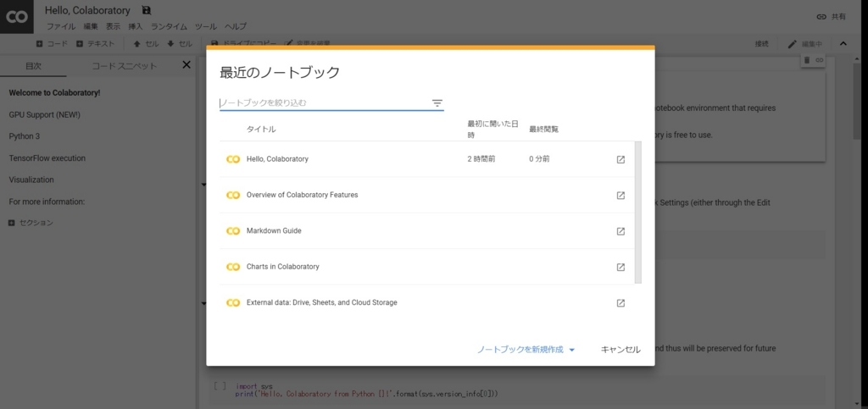Click the 最終閲覧 column header

point(543,130)
